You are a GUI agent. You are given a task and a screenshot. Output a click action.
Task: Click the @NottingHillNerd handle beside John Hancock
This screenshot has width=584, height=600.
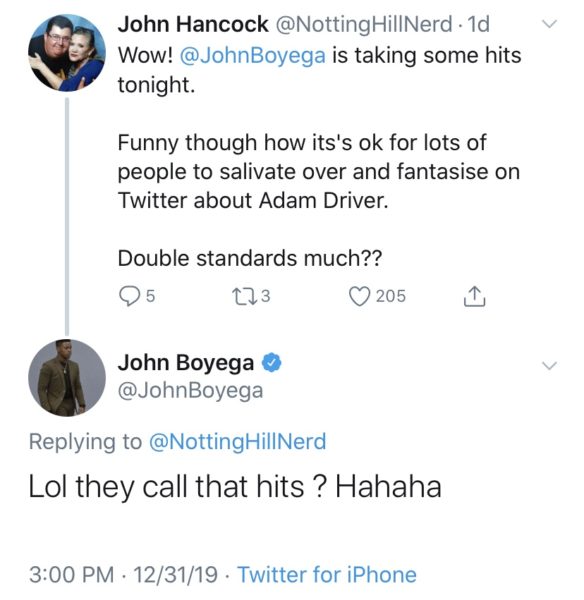(x=364, y=25)
